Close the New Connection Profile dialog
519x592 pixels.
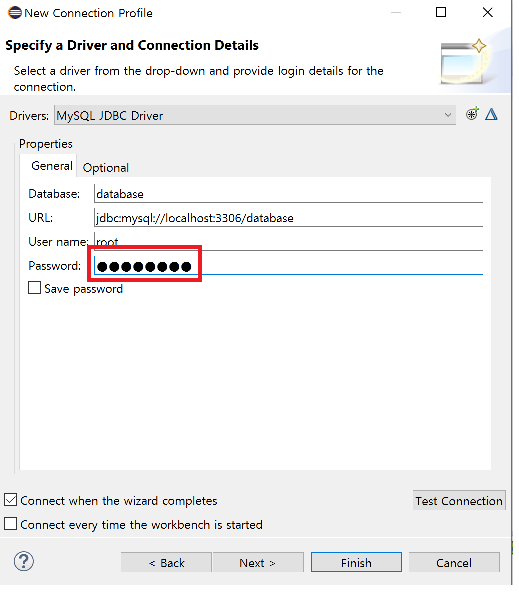click(x=488, y=12)
